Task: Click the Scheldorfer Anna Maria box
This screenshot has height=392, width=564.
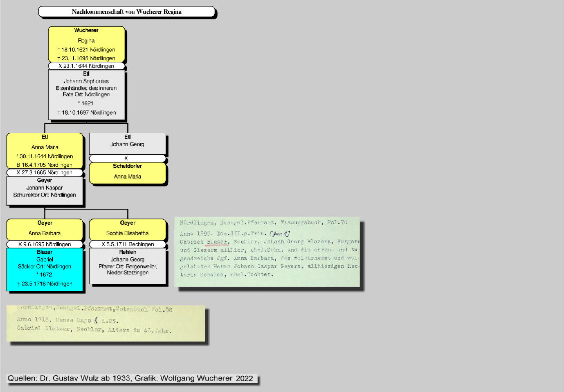Action: pyautogui.click(x=127, y=173)
